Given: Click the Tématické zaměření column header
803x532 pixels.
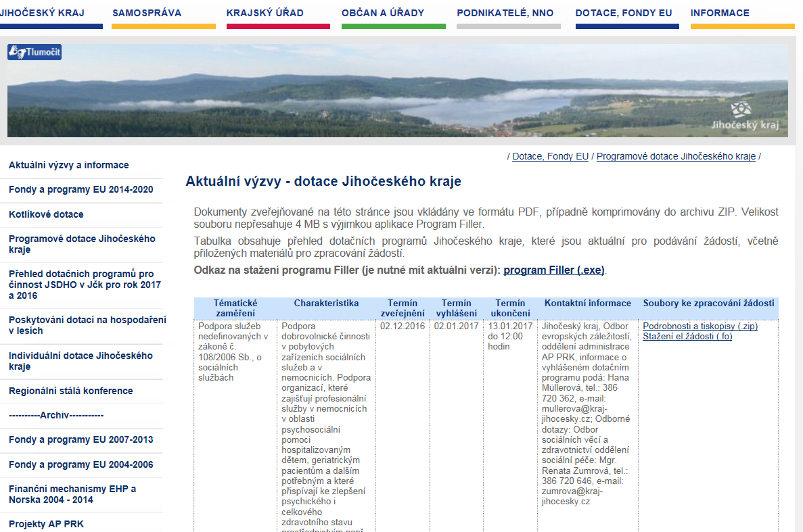Looking at the screenshot, I should tap(235, 308).
